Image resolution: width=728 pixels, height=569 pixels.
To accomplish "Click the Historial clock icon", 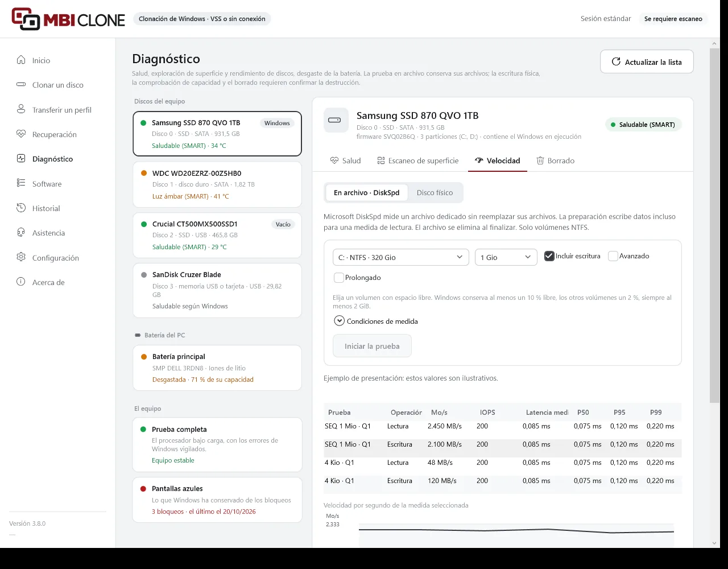I will (21, 208).
